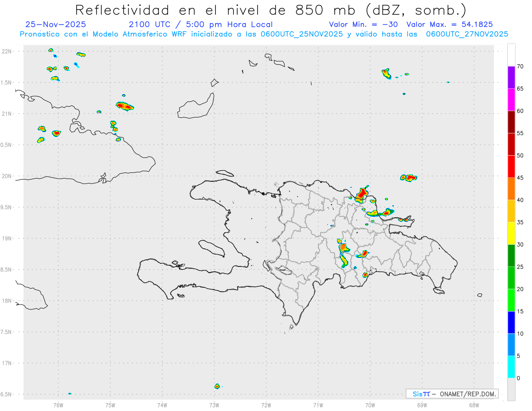532x411 pixels.
Task: Click the '18N' latitude label
Action: click(x=7, y=301)
